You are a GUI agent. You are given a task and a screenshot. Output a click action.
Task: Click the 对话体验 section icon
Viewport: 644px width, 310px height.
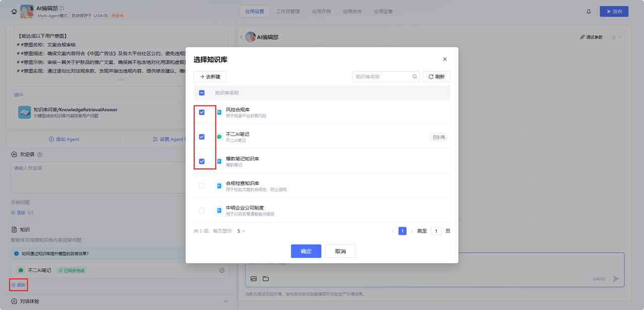click(14, 301)
